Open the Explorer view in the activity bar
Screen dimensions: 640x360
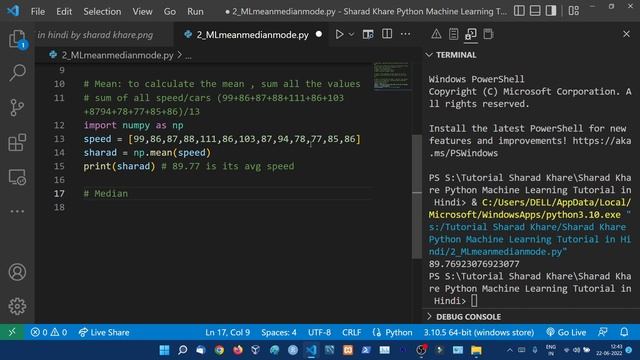(17, 39)
